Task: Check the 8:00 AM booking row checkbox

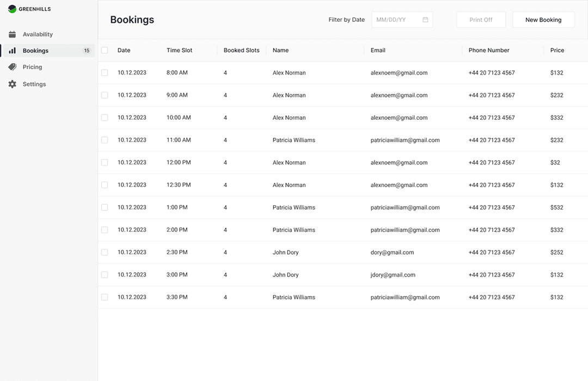Action: point(105,73)
